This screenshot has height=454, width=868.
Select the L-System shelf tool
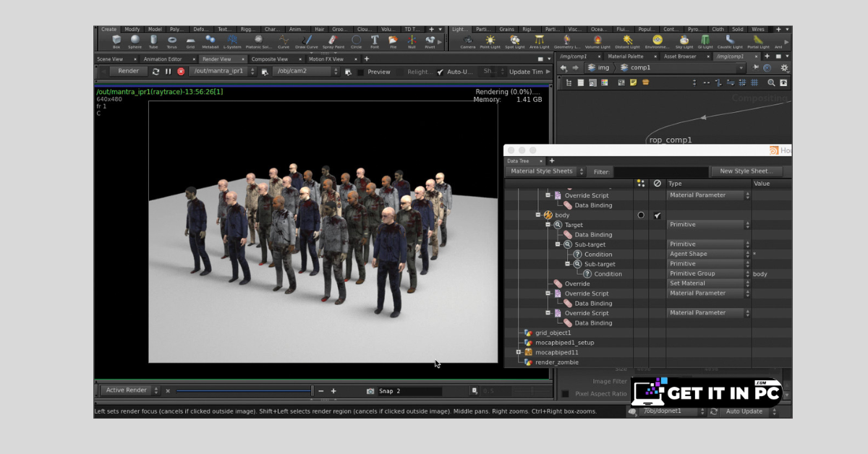[232, 41]
